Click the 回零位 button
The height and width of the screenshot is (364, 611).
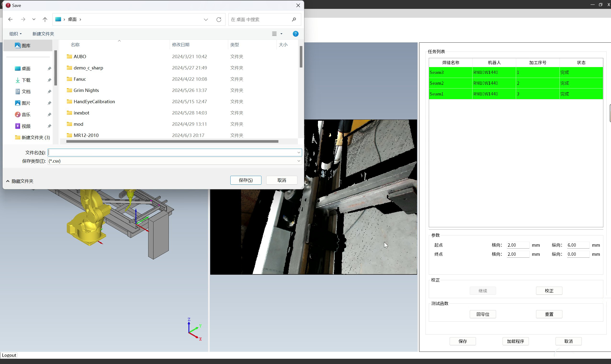click(x=483, y=314)
